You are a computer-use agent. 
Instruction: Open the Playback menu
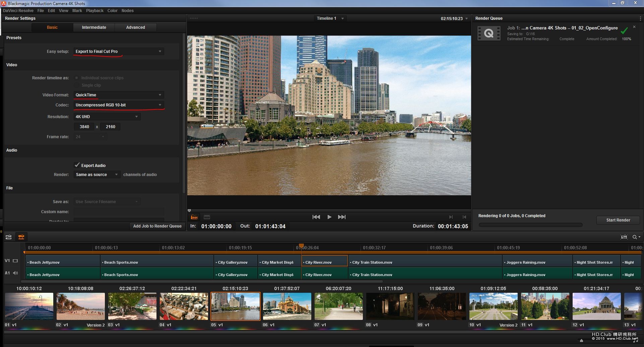click(94, 11)
